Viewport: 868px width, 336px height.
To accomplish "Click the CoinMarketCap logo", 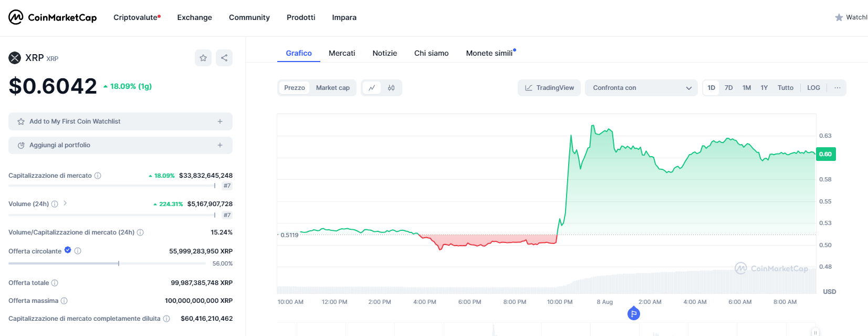I will (53, 17).
